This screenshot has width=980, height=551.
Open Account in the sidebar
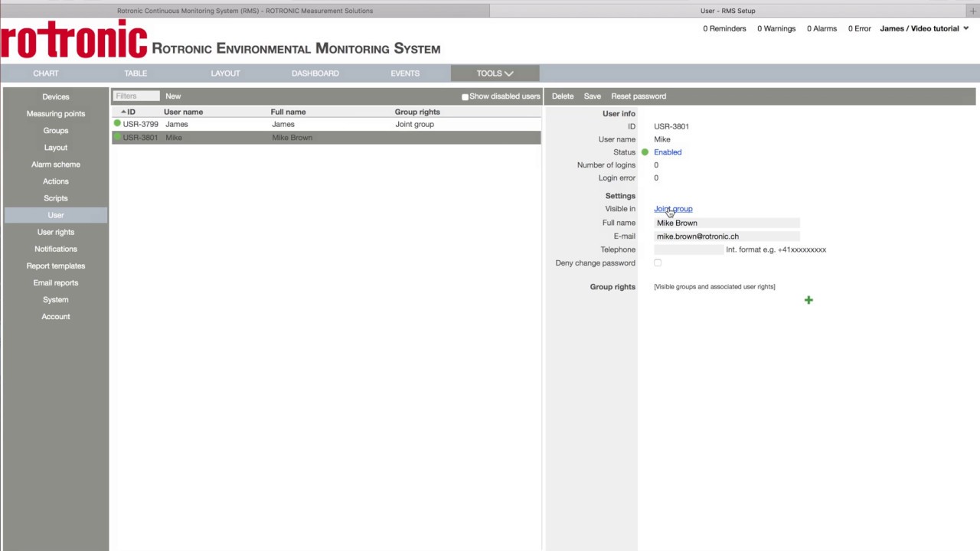point(56,316)
